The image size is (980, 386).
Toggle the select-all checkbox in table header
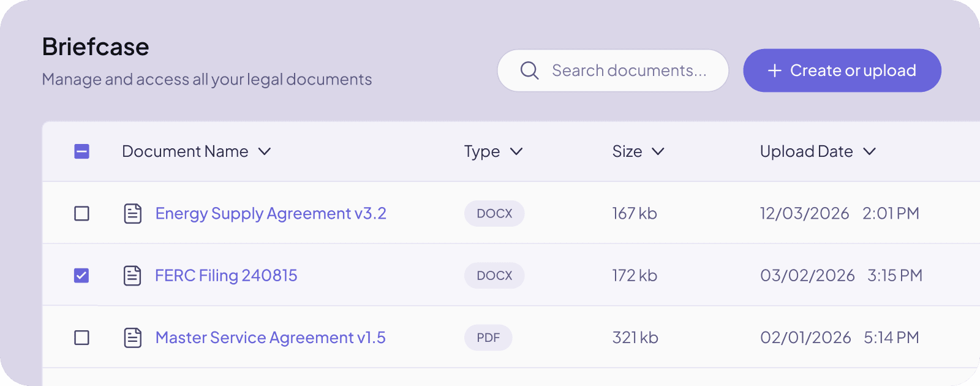coord(81,151)
